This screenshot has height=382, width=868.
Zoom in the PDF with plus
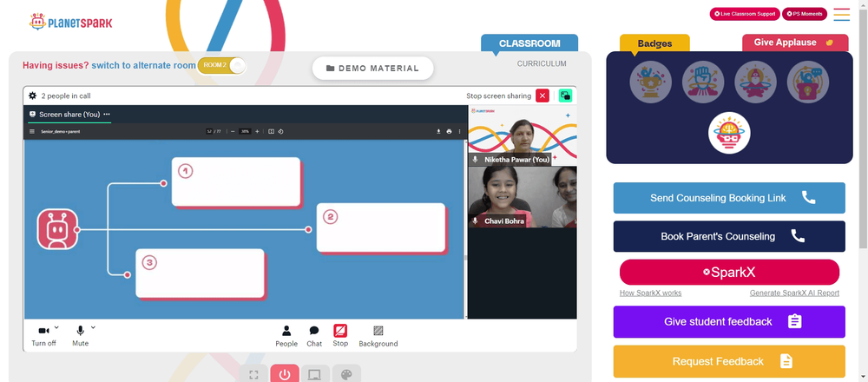(x=257, y=131)
